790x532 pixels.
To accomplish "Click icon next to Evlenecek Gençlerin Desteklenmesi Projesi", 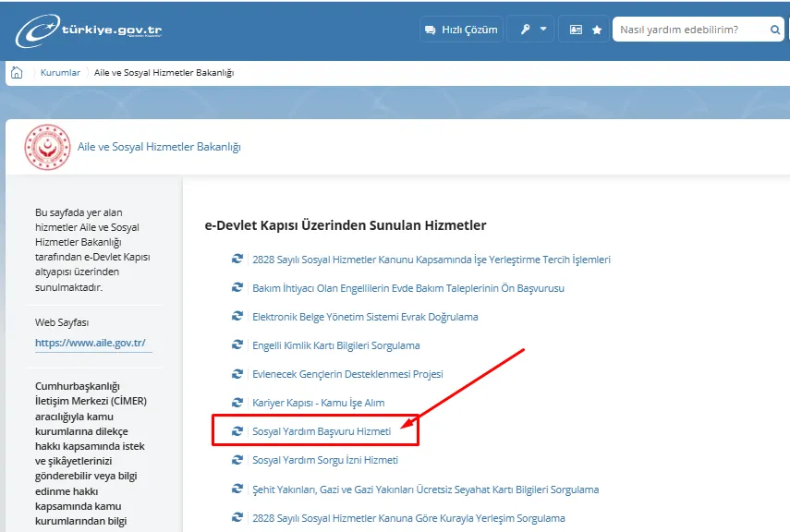I will coord(237,374).
